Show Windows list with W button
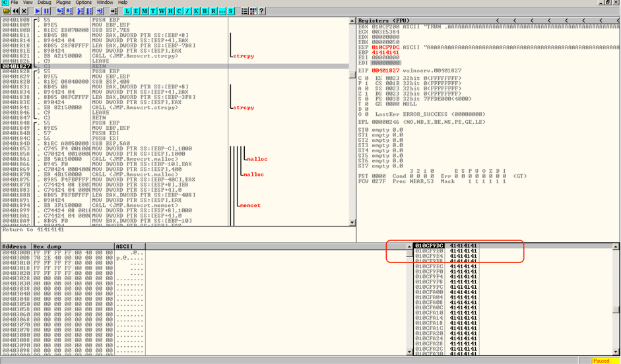Screen dimensions: 621x364 (x=162, y=11)
